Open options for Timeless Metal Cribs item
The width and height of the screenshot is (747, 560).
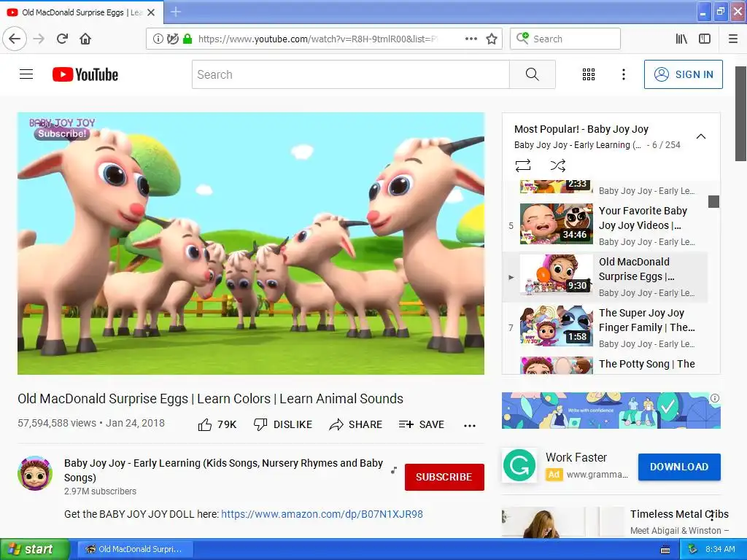[712, 515]
